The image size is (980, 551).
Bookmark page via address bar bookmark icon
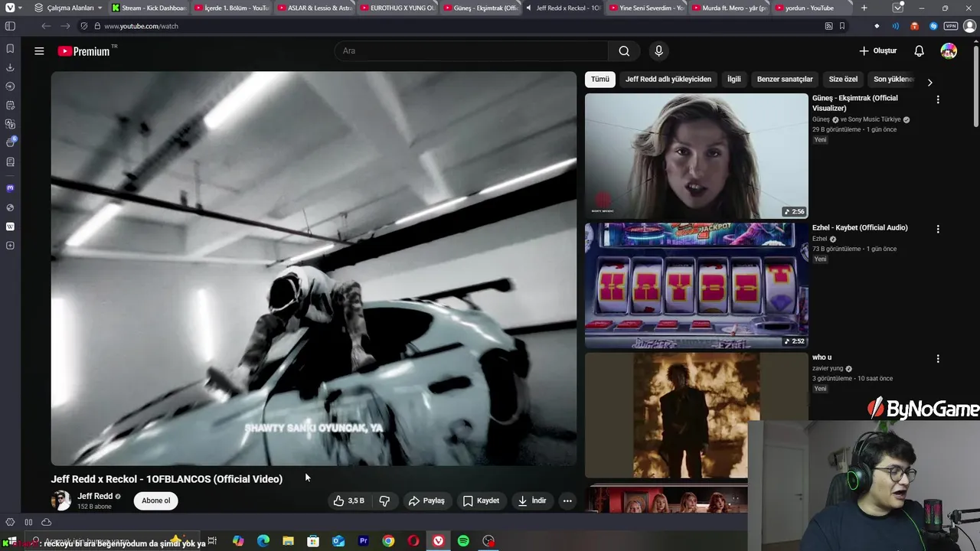click(x=842, y=26)
